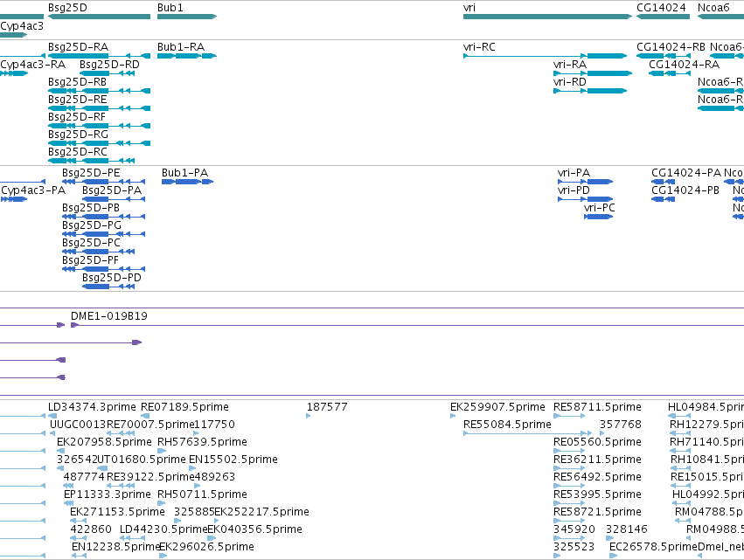This screenshot has width=744, height=560.
Task: Click transcript Bsg25D-RB
Action: [x=99, y=91]
